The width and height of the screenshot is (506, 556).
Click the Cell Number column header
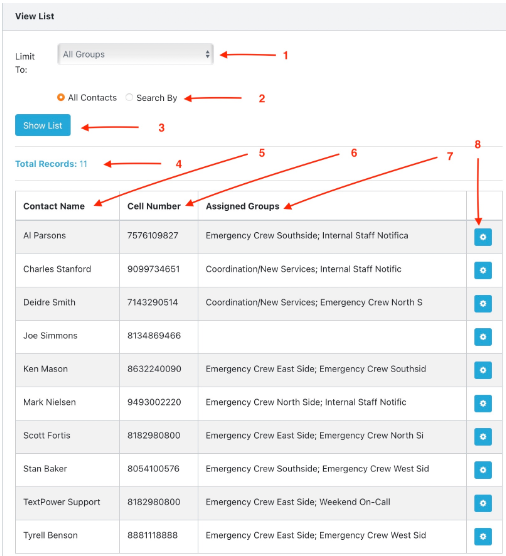pos(154,206)
